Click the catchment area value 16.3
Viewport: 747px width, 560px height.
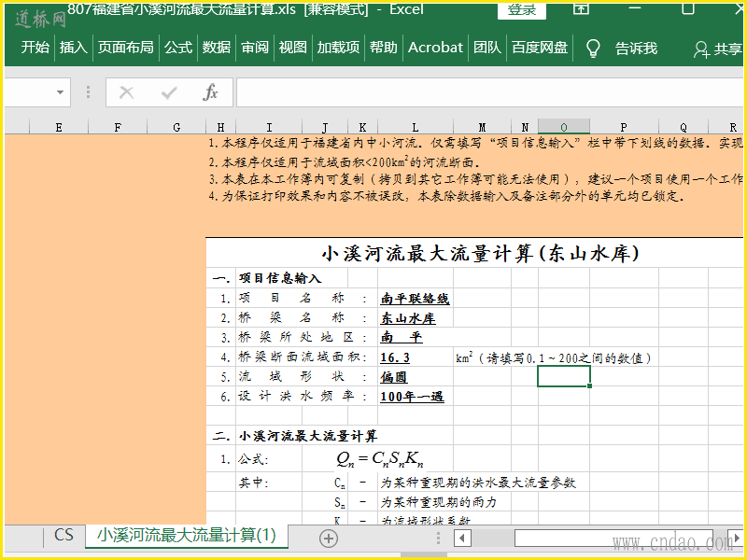click(x=395, y=357)
